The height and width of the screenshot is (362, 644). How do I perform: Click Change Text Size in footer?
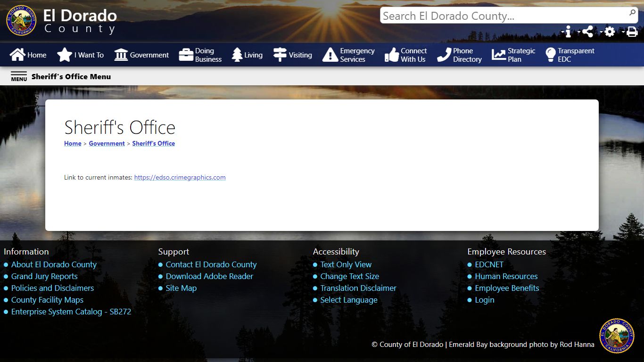pos(349,276)
